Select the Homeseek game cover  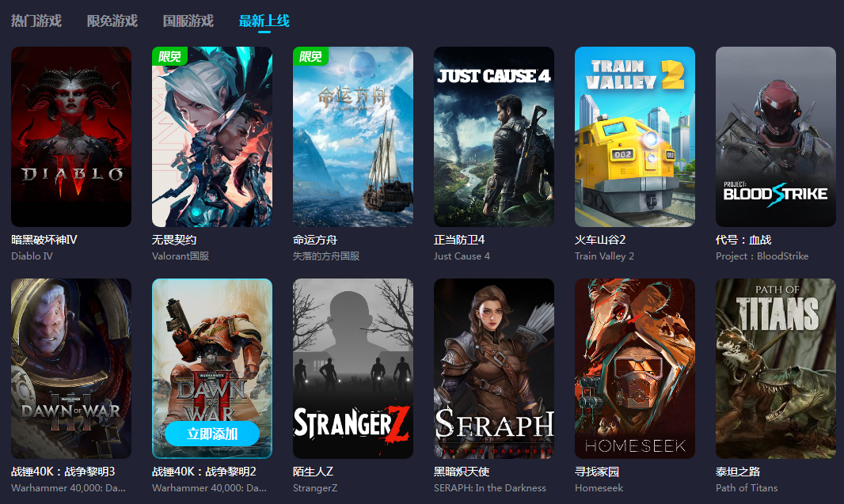point(635,369)
